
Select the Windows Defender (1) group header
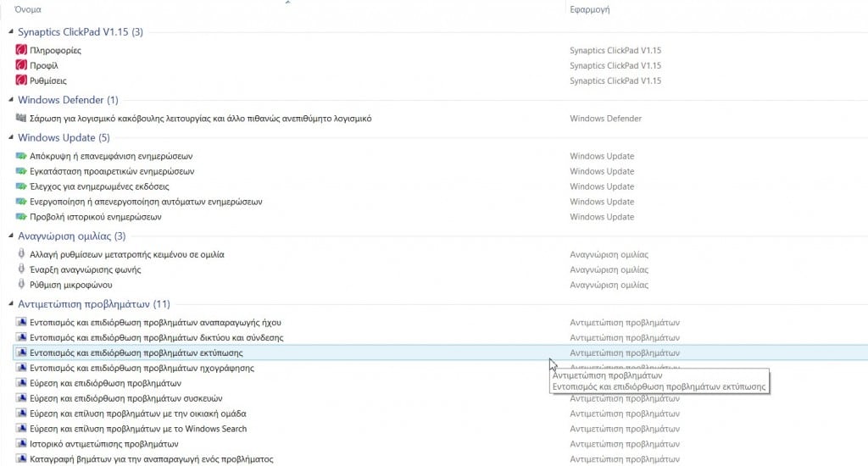click(x=68, y=100)
